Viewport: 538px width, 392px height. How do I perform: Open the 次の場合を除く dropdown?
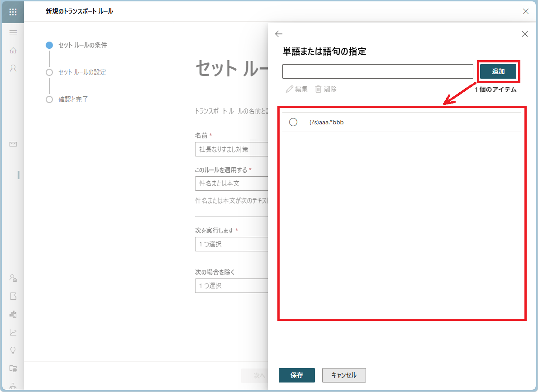(231, 286)
